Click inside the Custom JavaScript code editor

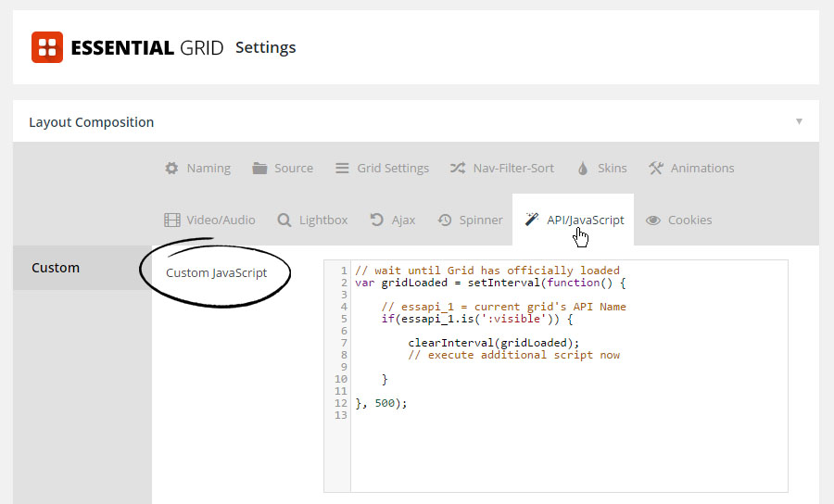[x=556, y=376]
